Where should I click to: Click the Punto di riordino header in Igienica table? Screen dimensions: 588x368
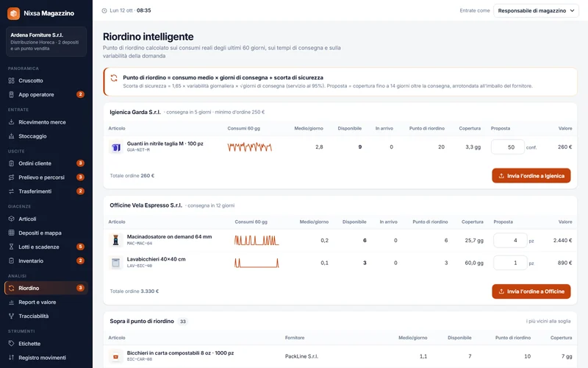point(427,128)
